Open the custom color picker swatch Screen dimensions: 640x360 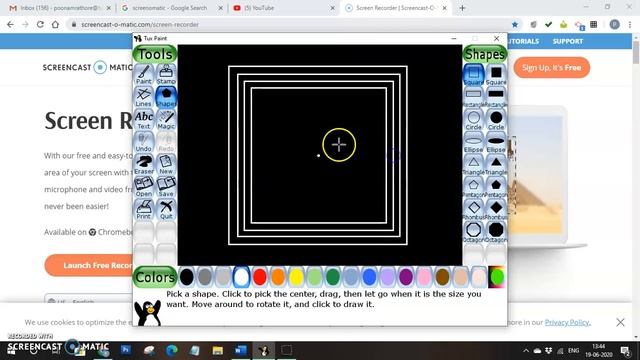click(497, 277)
